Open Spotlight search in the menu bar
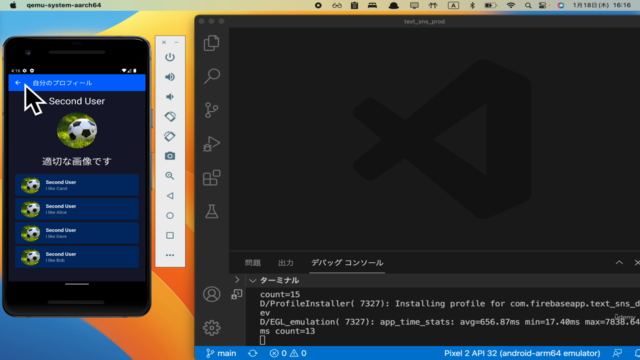This screenshot has width=640, height=360. click(528, 5)
